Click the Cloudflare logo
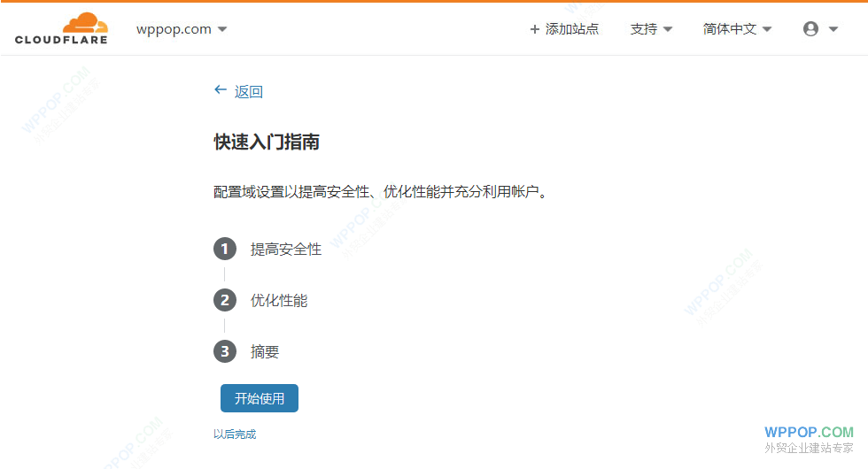This screenshot has height=469, width=868. pyautogui.click(x=61, y=28)
